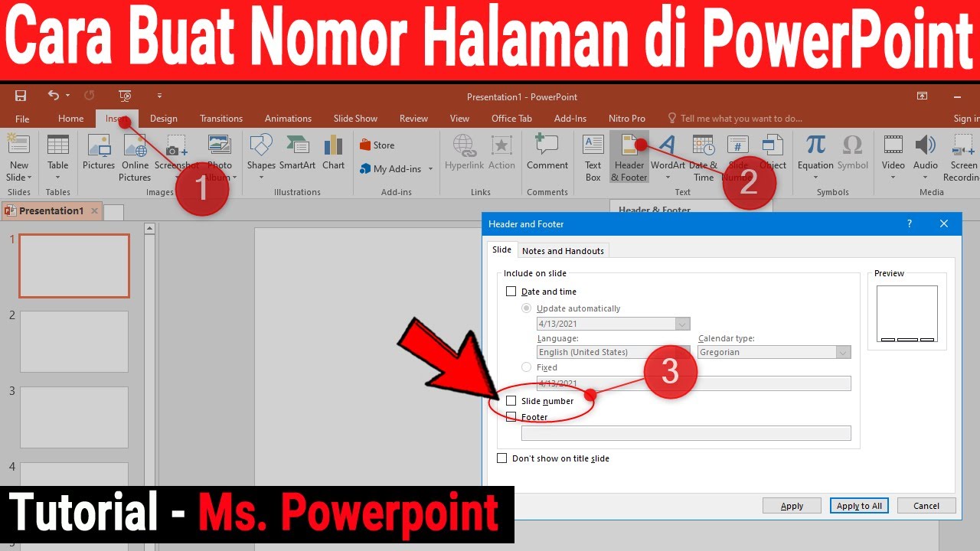Switch to Notes and Handouts tab
Image resolution: width=980 pixels, height=551 pixels.
(x=563, y=251)
